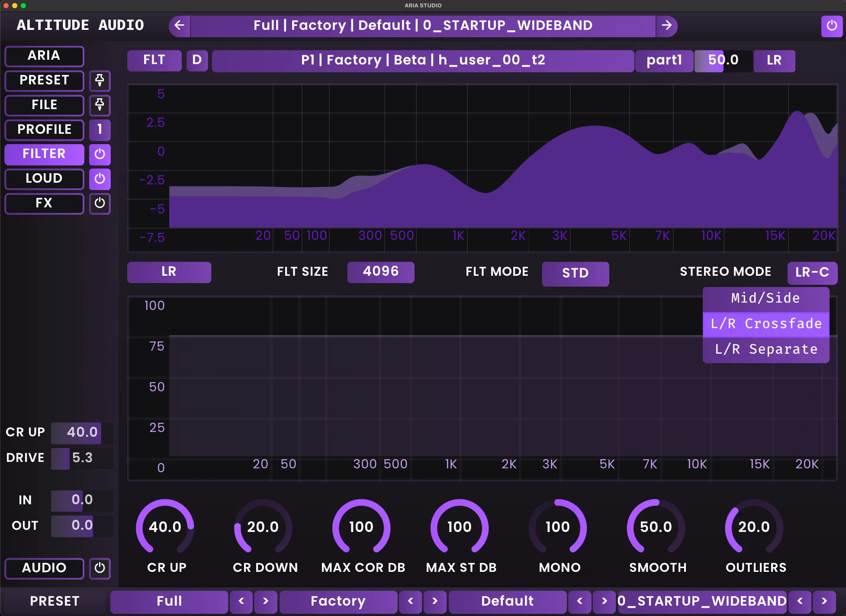Viewport: 846px width, 616px height.
Task: Enable the FX power toggle
Action: (100, 203)
